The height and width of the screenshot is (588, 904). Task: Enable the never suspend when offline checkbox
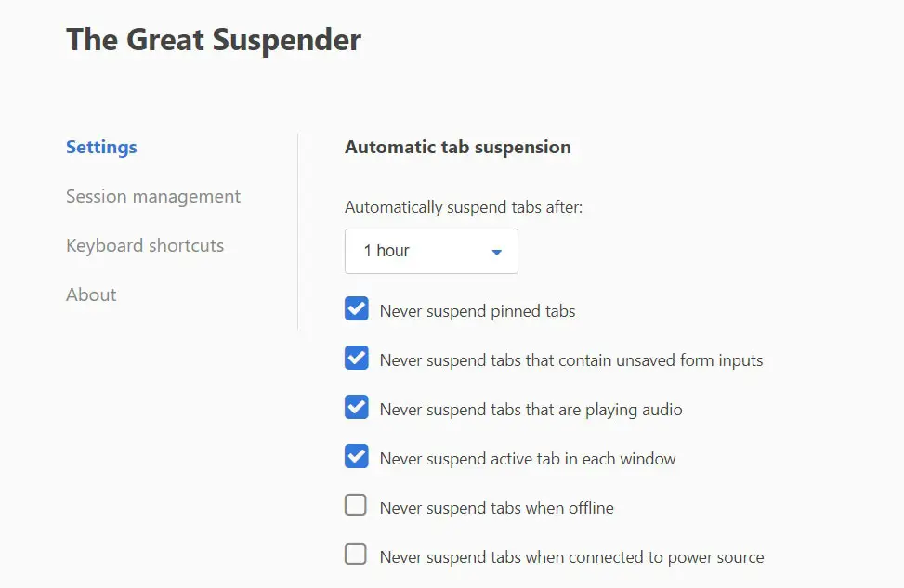[x=356, y=506]
